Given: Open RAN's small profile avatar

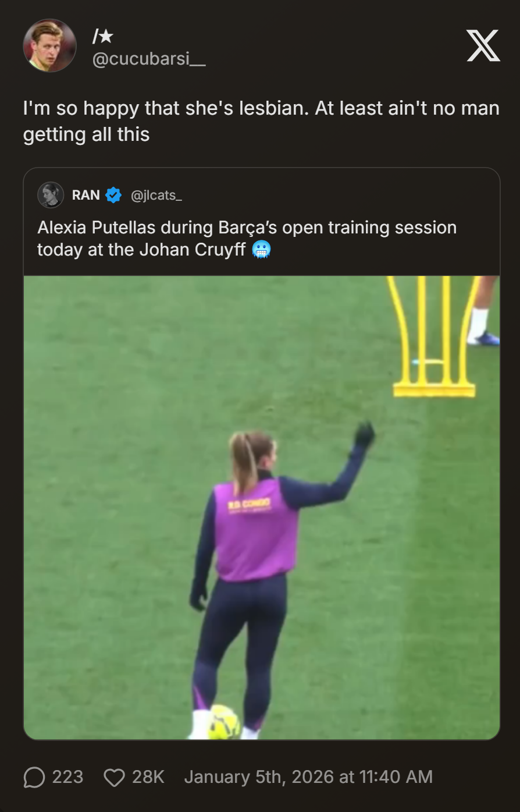Looking at the screenshot, I should (51, 195).
